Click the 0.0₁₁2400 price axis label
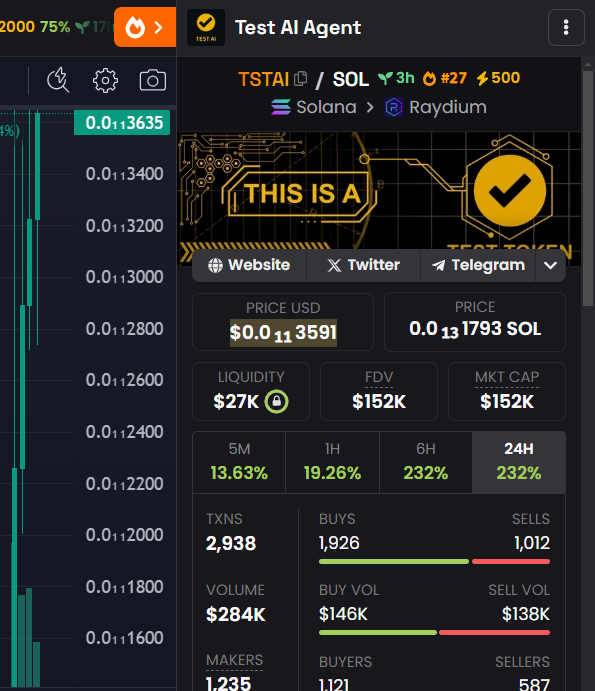Screen dimensions: 595x691 point(125,432)
